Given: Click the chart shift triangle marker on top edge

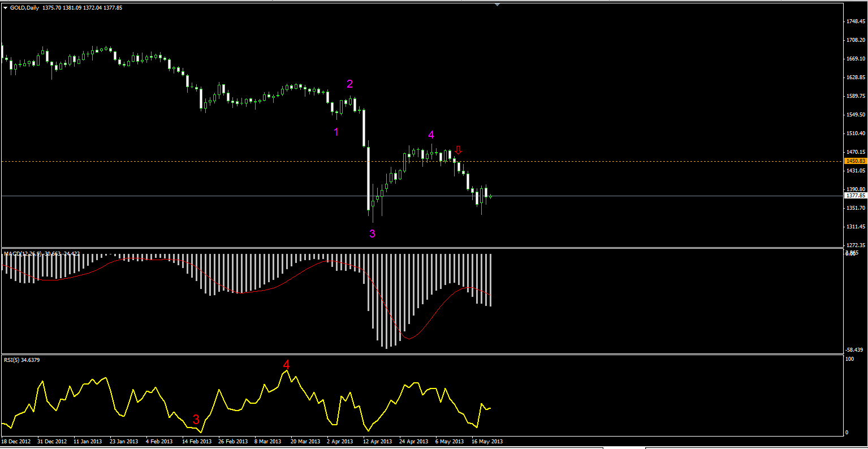Looking at the screenshot, I should (497, 5).
